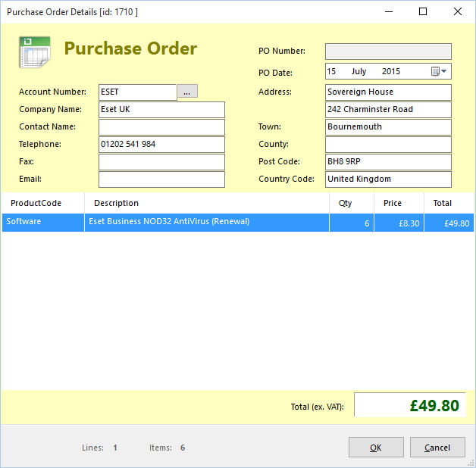
Task: Click the price cell £8.30
Action: click(399, 223)
